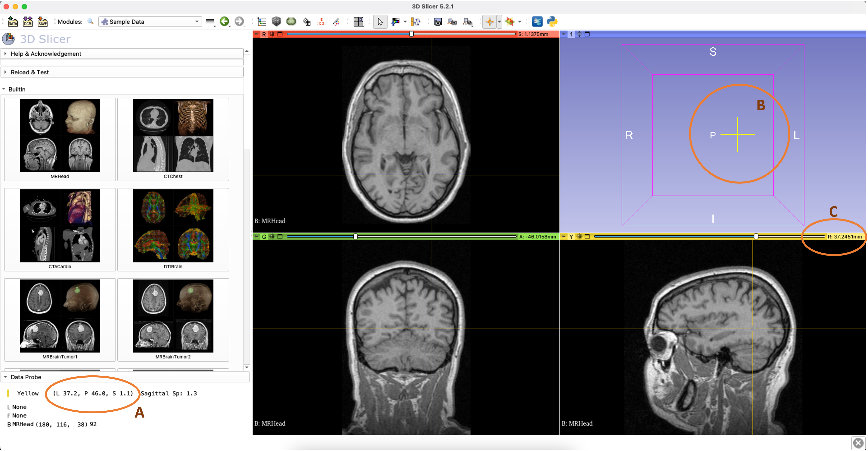Image resolution: width=868 pixels, height=451 pixels.
Task: Download the DTIBrain sample dataset
Action: [173, 229]
